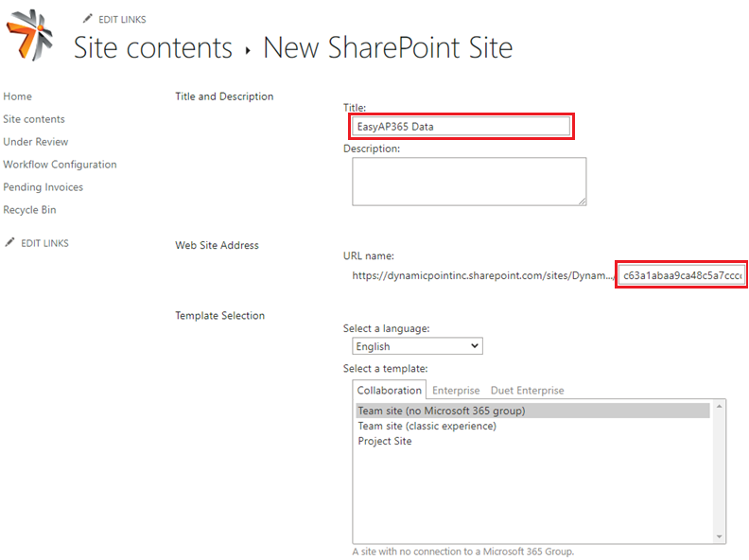Switch to the Collaboration template tab
Viewport: 749px width, 560px height.
389,390
